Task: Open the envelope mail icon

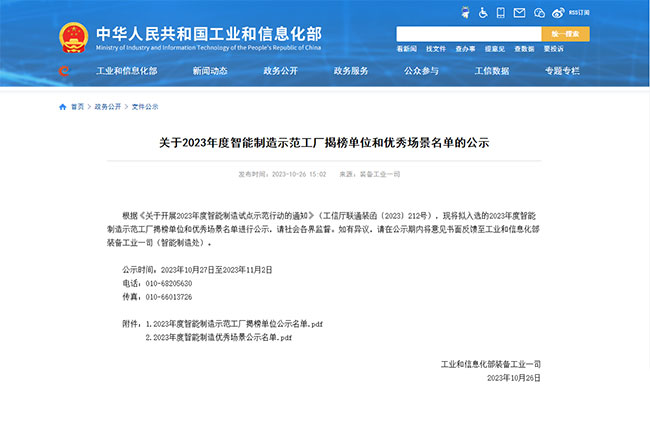Action: [519, 13]
